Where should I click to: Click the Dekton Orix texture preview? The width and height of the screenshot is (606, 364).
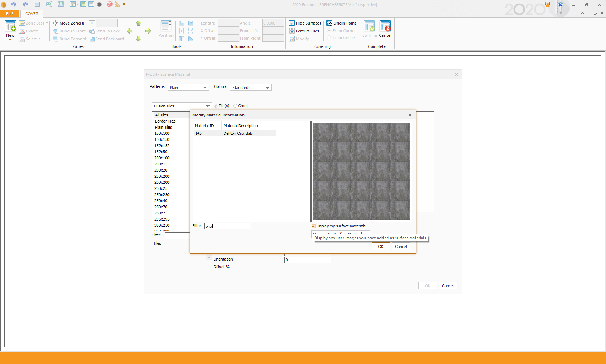point(361,172)
